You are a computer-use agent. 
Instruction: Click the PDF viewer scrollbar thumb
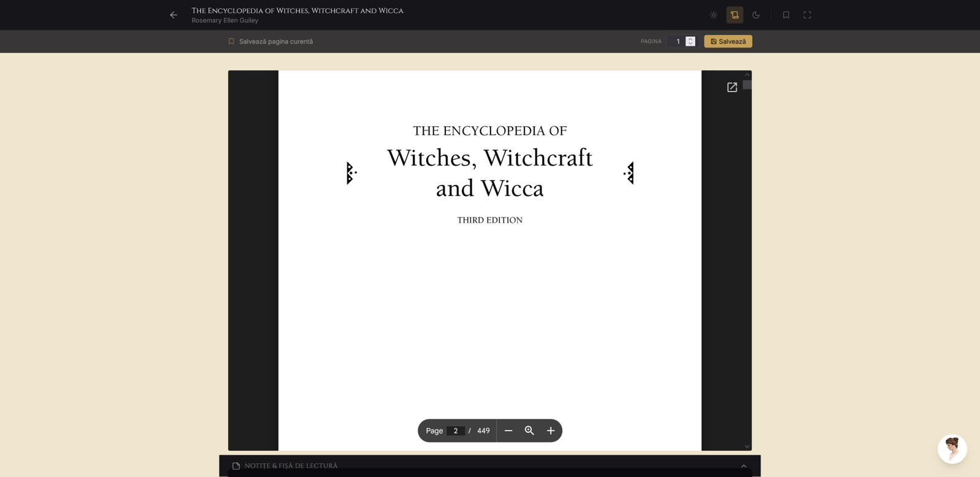pyautogui.click(x=747, y=85)
